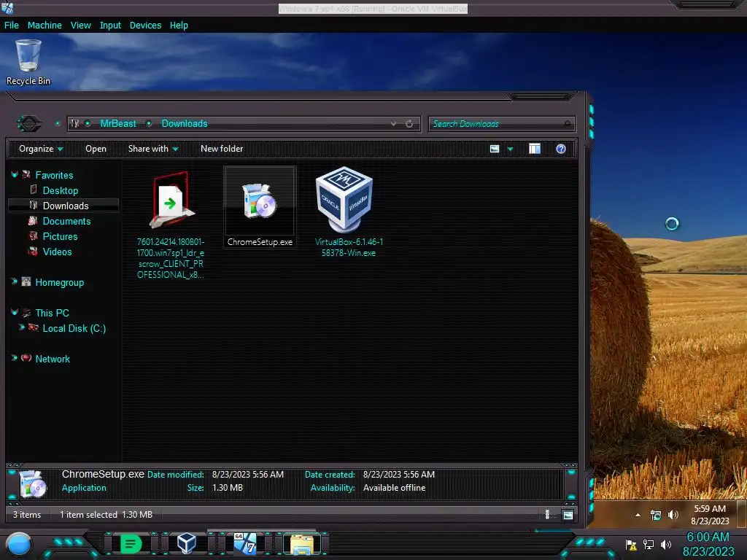Select Local Disk (C:)
747x560 pixels.
pos(74,328)
